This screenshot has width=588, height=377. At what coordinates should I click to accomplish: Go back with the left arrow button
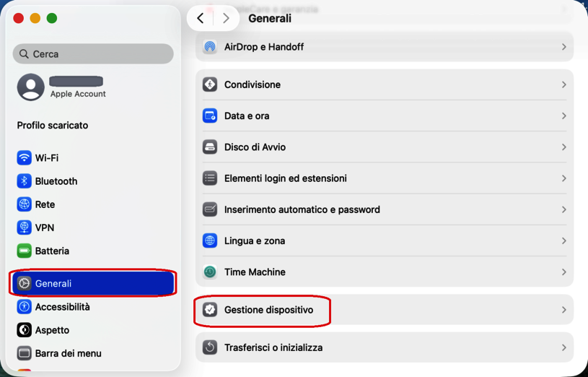[x=201, y=19]
